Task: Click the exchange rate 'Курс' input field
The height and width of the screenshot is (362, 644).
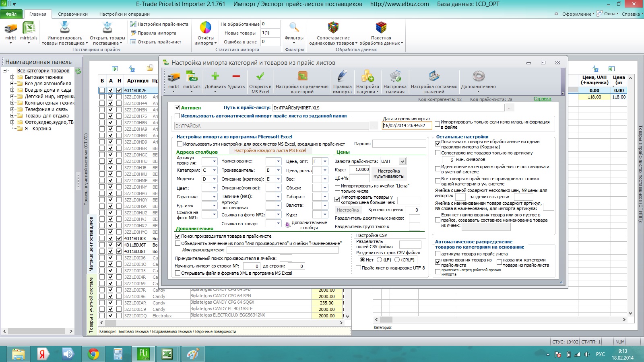Action: [x=359, y=170]
